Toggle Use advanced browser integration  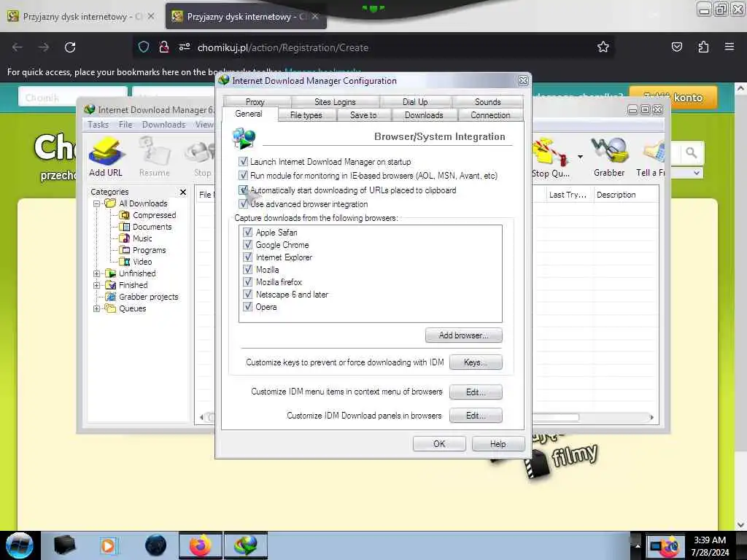(x=244, y=204)
